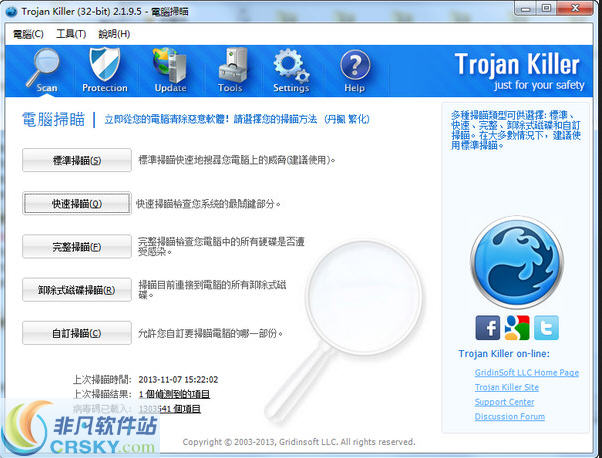The image size is (602, 458).
Task: Click the 1383541 個項目 virus database count link
Action: 169,409
